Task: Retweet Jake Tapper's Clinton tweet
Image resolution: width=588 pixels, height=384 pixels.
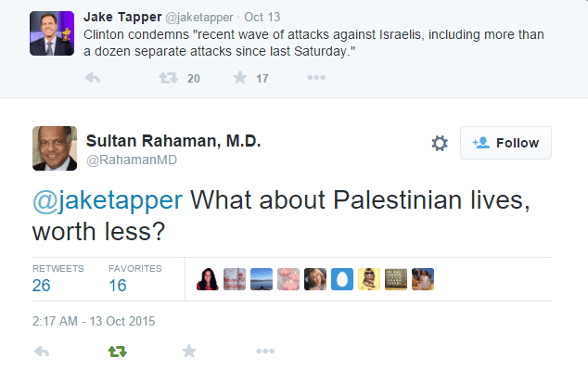Action: (168, 79)
